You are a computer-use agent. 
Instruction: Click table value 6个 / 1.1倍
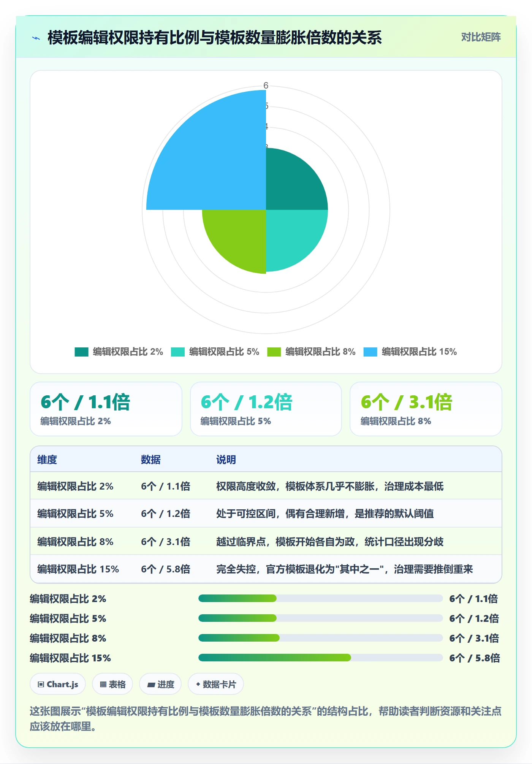(x=166, y=486)
